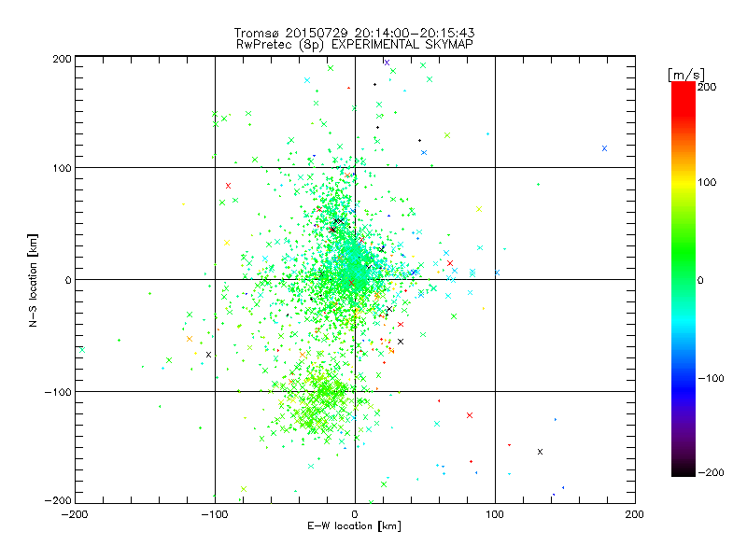Click the colorbar tick label '-100'

click(x=711, y=378)
